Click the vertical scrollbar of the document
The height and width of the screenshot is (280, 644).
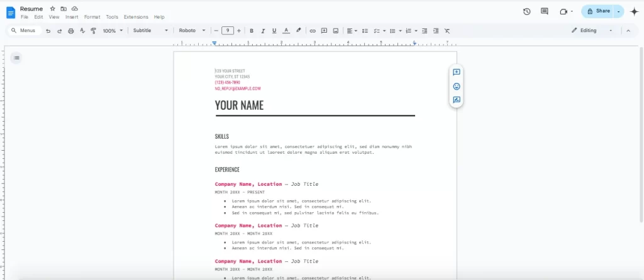point(641,135)
